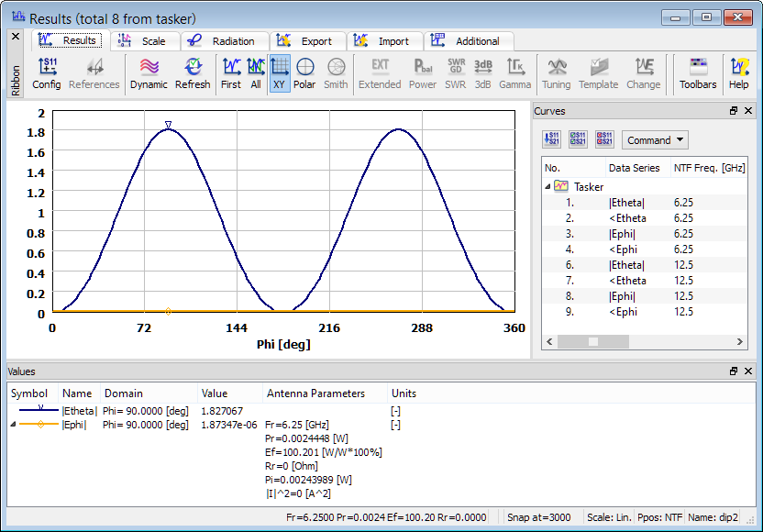Refresh the results plot

point(193,73)
